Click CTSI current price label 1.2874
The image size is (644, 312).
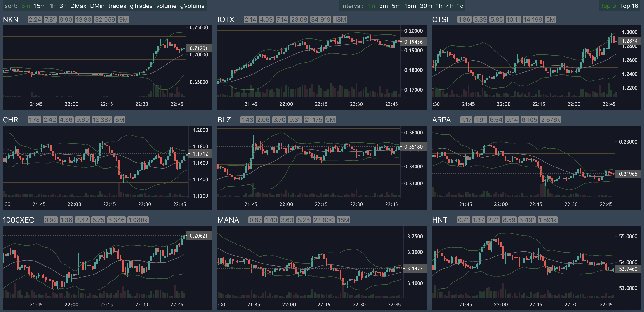click(629, 41)
